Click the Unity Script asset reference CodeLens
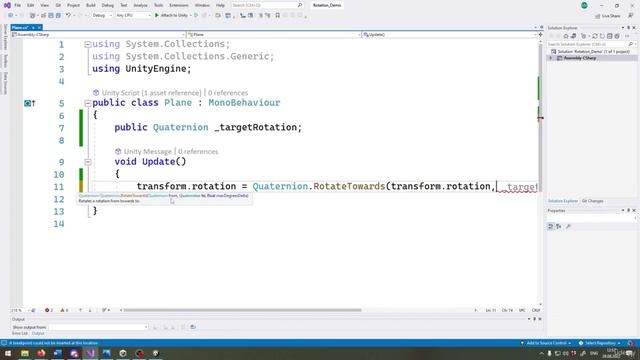Image resolution: width=640 pixels, height=360 pixels. coord(151,93)
